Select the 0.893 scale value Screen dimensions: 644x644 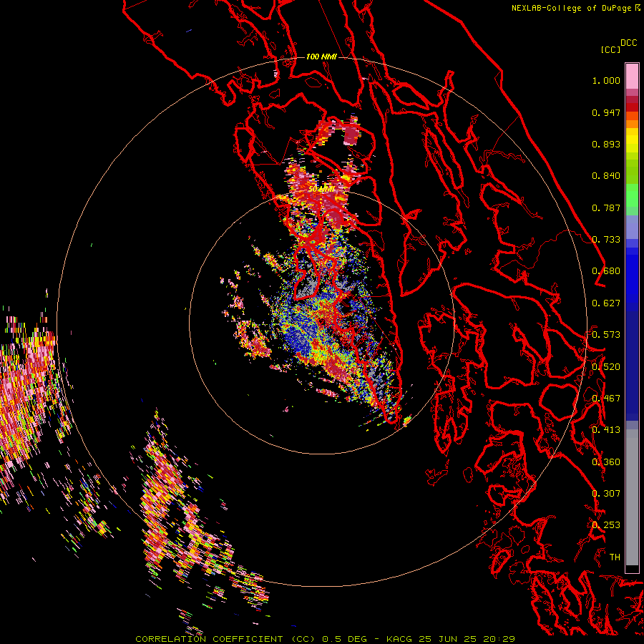606,144
